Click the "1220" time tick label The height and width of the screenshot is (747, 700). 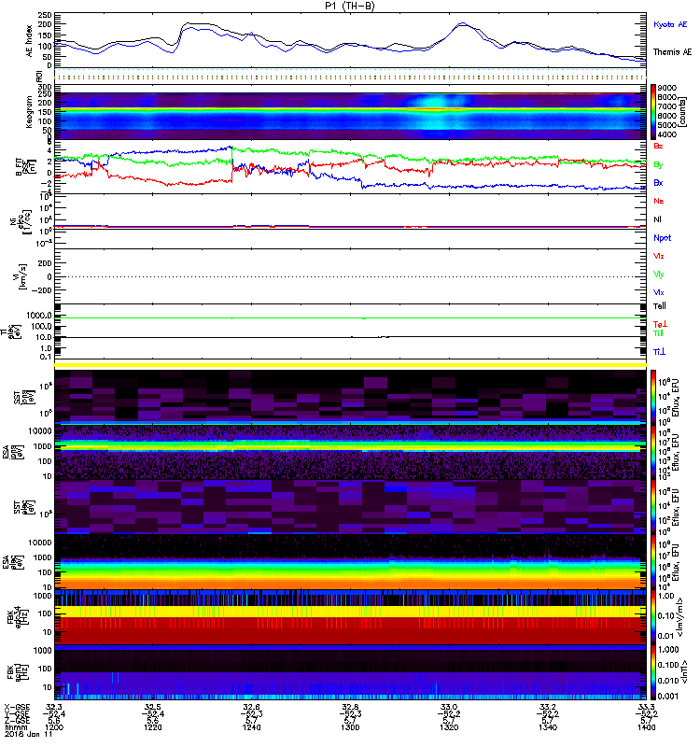coord(153,727)
